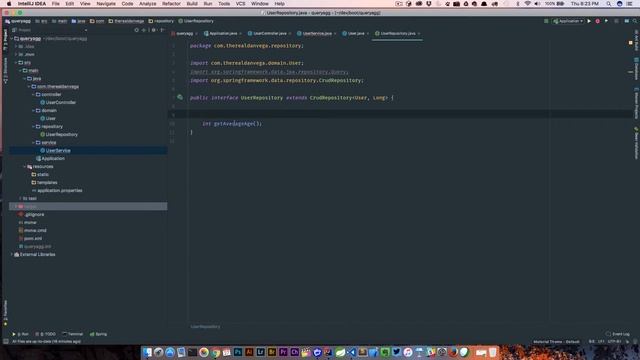
Task: Open the Application run configuration dropdown
Action: 568,21
